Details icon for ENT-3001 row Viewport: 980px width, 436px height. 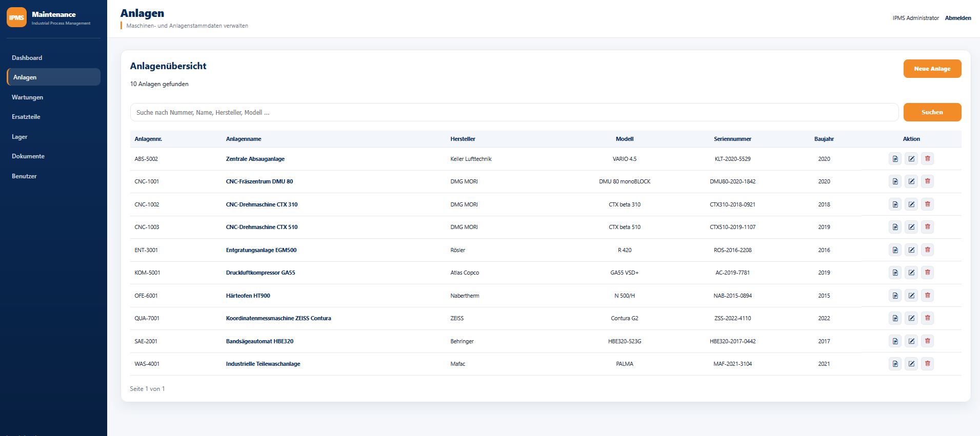pyautogui.click(x=895, y=250)
